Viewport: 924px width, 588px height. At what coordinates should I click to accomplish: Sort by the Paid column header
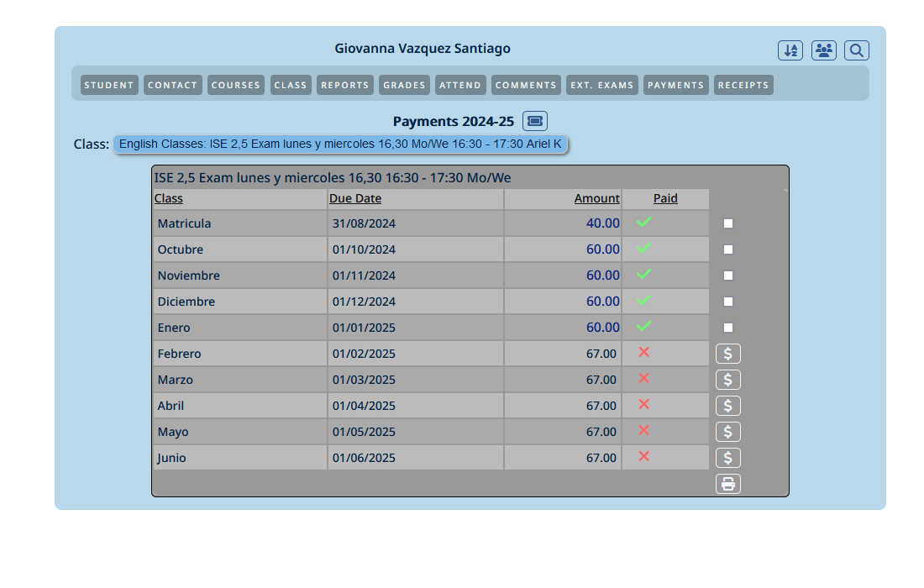(x=665, y=198)
